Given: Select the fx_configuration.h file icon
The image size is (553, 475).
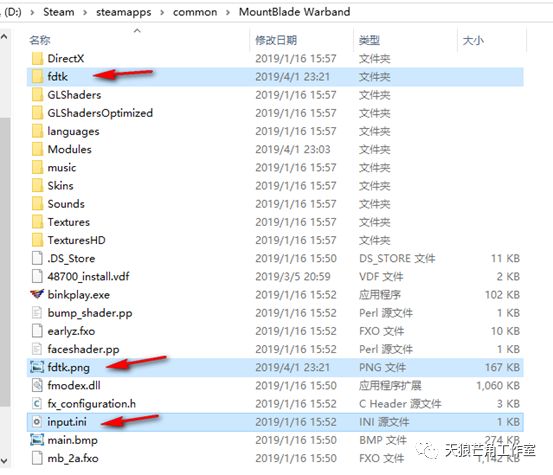Looking at the screenshot, I should point(37,404).
